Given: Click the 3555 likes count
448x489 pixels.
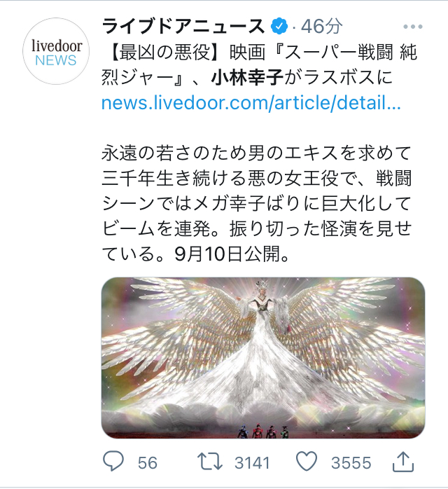Looking at the screenshot, I should point(351,462).
